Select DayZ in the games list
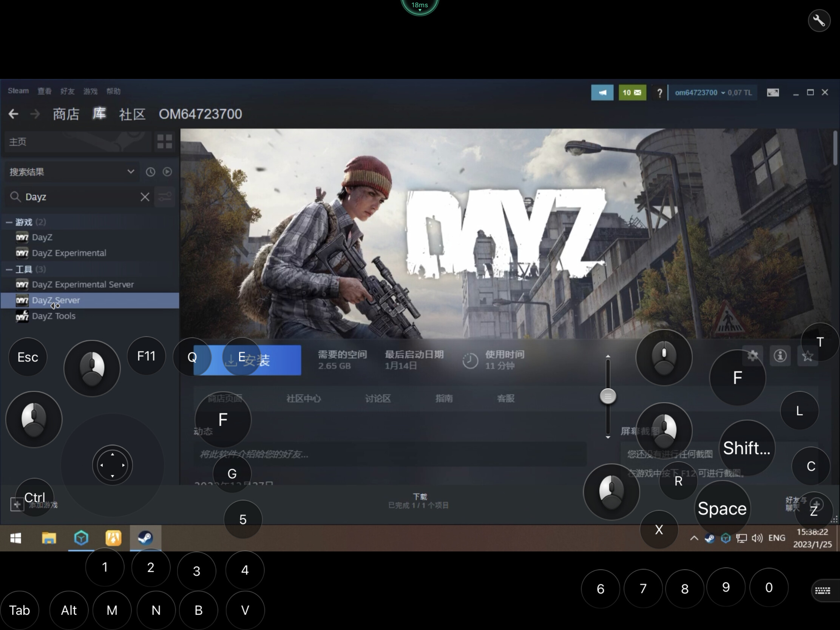The height and width of the screenshot is (630, 840). [90, 237]
